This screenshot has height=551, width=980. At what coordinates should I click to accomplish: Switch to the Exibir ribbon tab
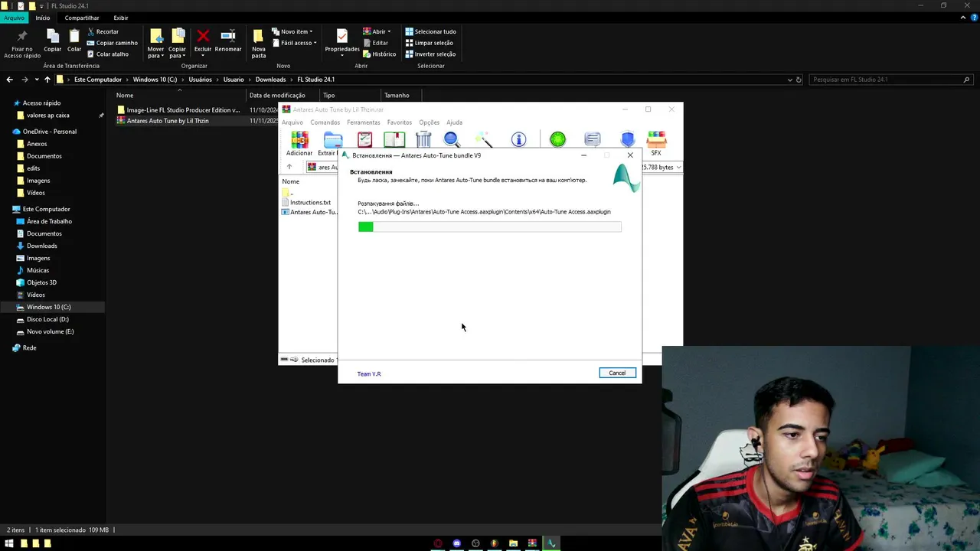(x=121, y=18)
